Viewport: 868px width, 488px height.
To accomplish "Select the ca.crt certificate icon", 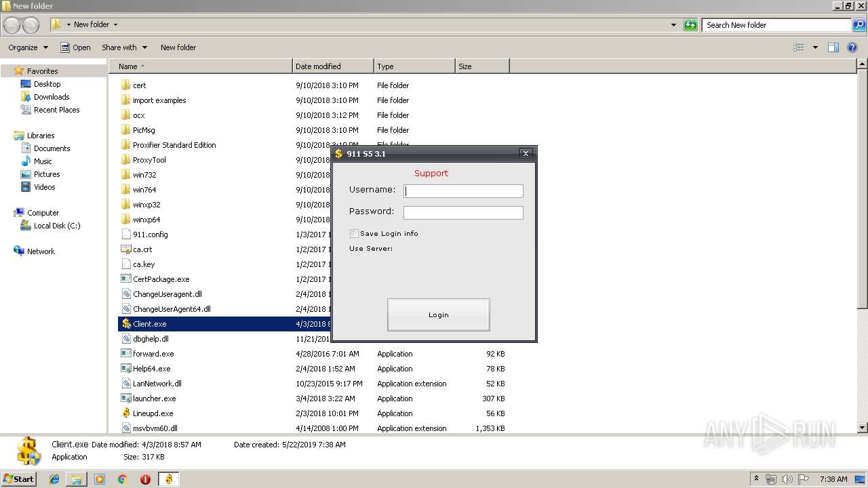I will (125, 249).
